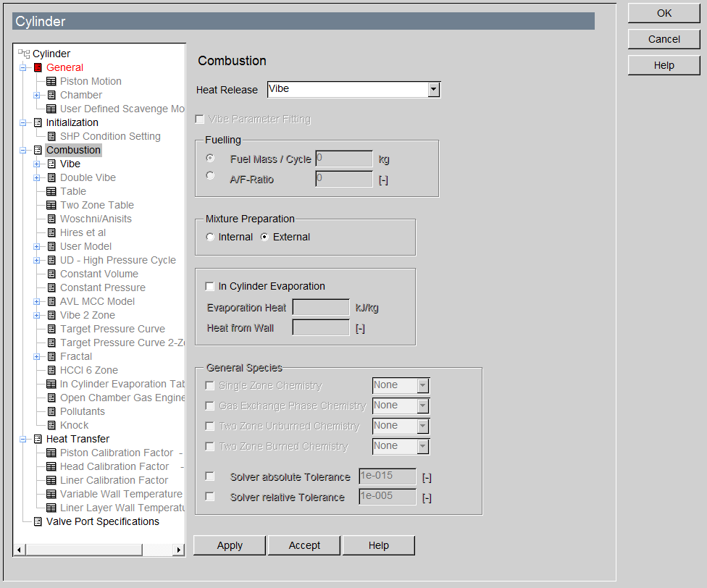Click the Heat from Wall input field

tap(321, 327)
